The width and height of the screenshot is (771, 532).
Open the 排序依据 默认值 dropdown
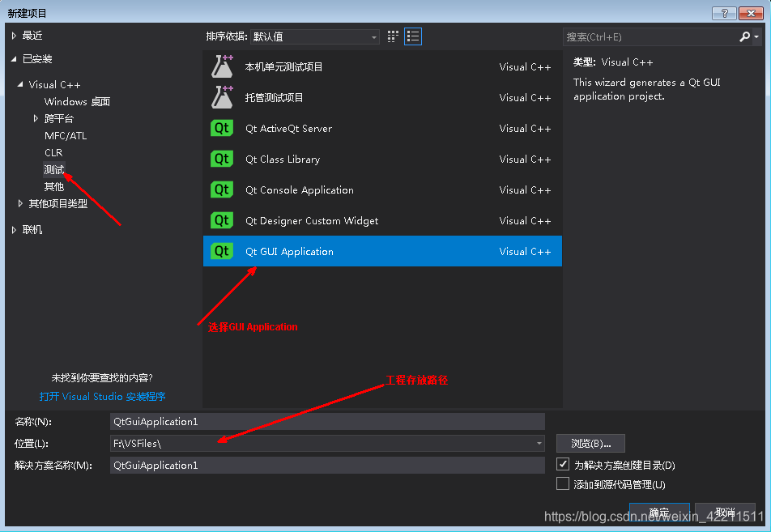pyautogui.click(x=315, y=37)
